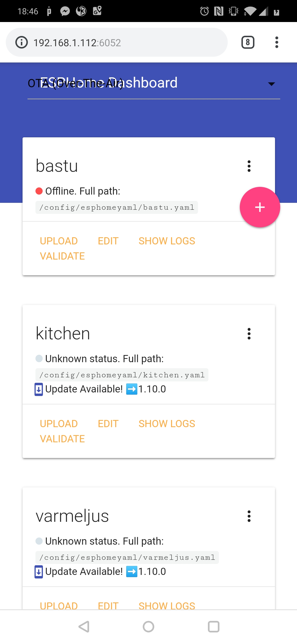Click the 1.10.0 version badge for kitchen
Image resolution: width=297 pixels, height=644 pixels.
click(152, 389)
